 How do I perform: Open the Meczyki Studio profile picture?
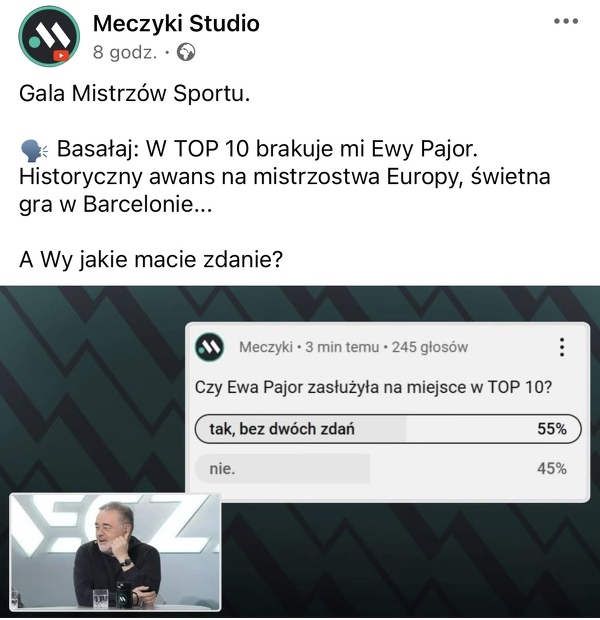(x=49, y=36)
